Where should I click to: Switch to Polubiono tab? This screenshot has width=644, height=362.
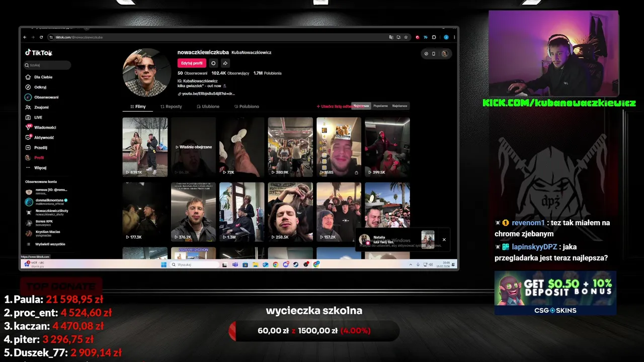coord(247,107)
